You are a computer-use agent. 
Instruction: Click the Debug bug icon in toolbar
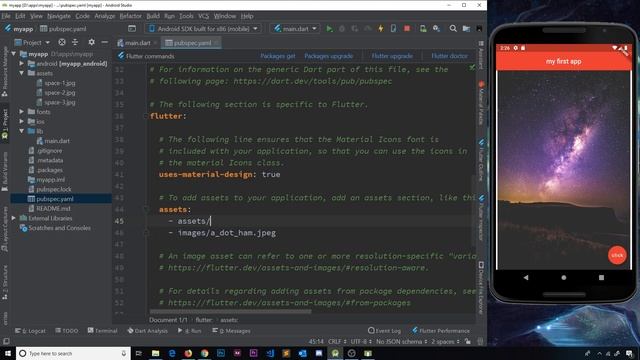(342, 29)
